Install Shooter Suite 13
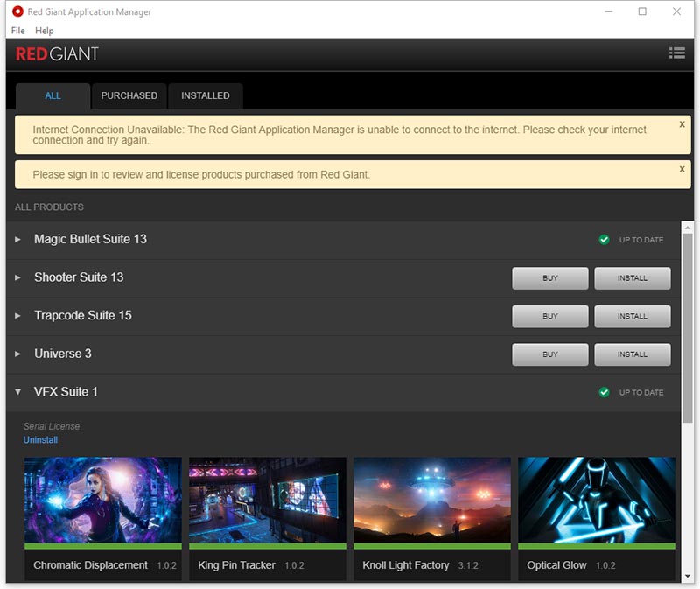The height and width of the screenshot is (589, 700). [632, 278]
